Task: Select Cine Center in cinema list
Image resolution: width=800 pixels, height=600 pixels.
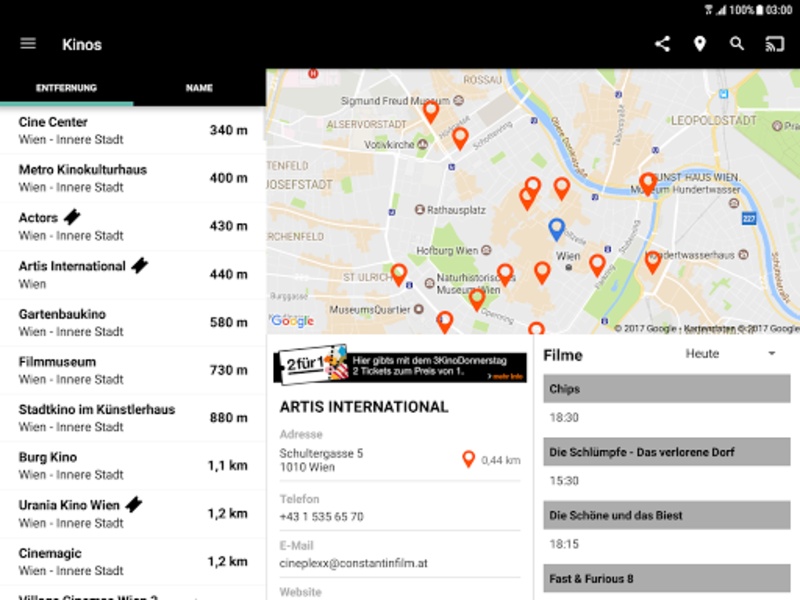Action: tap(133, 131)
